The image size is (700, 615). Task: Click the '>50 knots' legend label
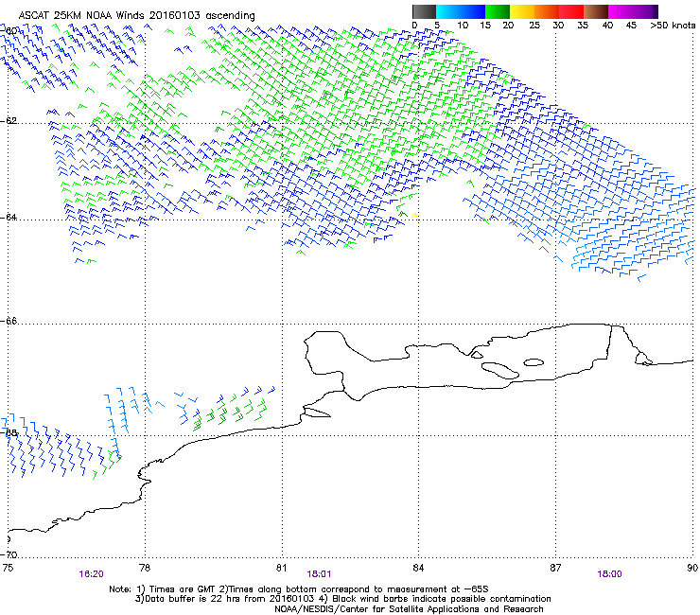pyautogui.click(x=673, y=26)
